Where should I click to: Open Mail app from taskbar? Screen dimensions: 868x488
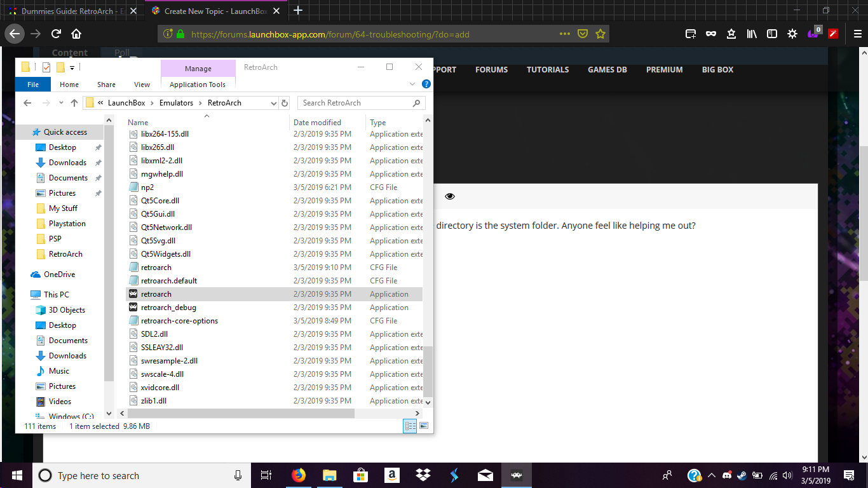coord(485,475)
